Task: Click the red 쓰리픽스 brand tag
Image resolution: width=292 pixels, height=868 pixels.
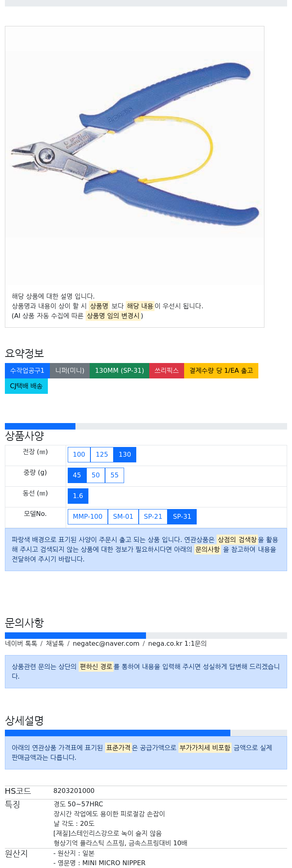Action: point(167,370)
